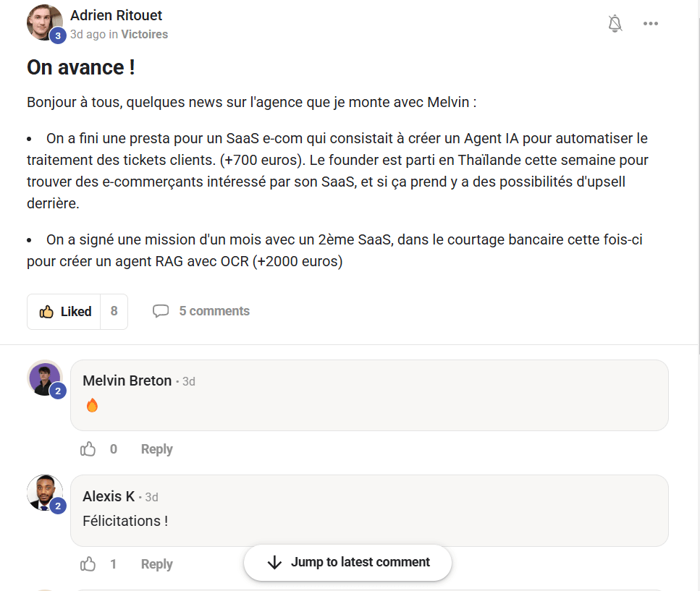
Task: Open Adrien Ritouet's profile name link
Action: pos(116,15)
